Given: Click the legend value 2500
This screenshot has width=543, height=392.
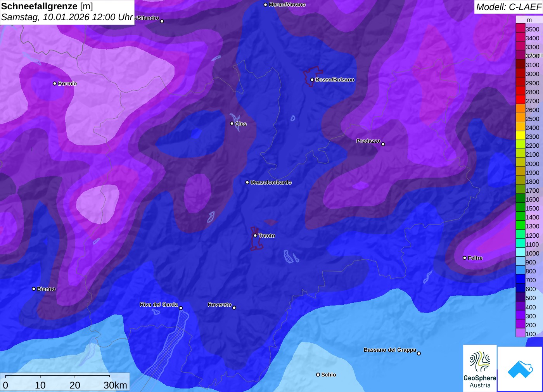Looking at the screenshot, I should tap(533, 119).
